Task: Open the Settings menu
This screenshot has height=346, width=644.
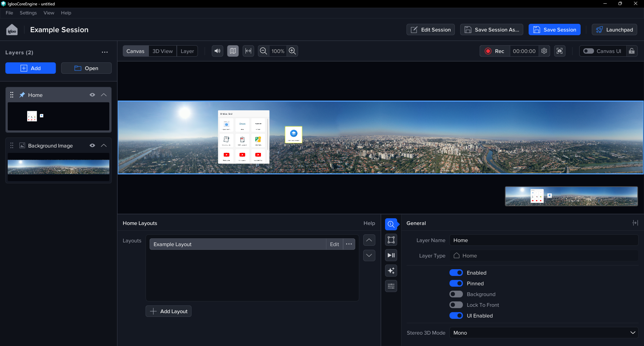Action: pyautogui.click(x=28, y=13)
